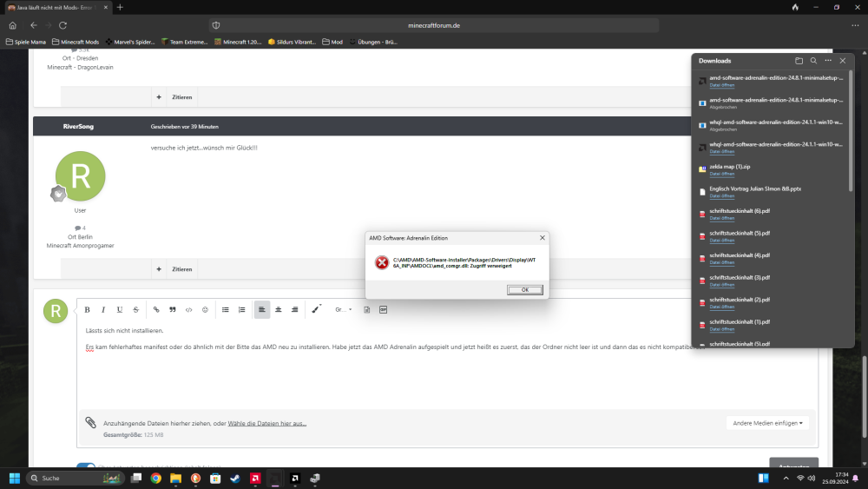Screen dimensions: 868x489
Task: Click into the reply text editor area
Action: [447, 366]
